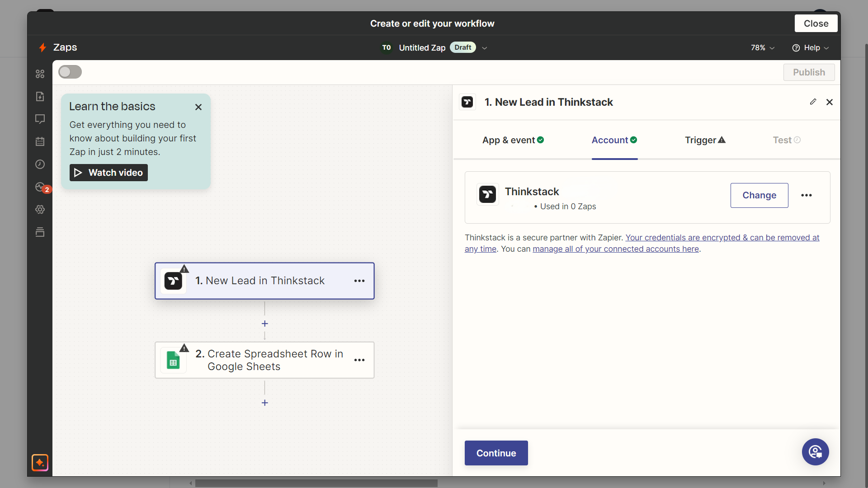Click the Thinkstack app icon in step 1

click(x=173, y=281)
